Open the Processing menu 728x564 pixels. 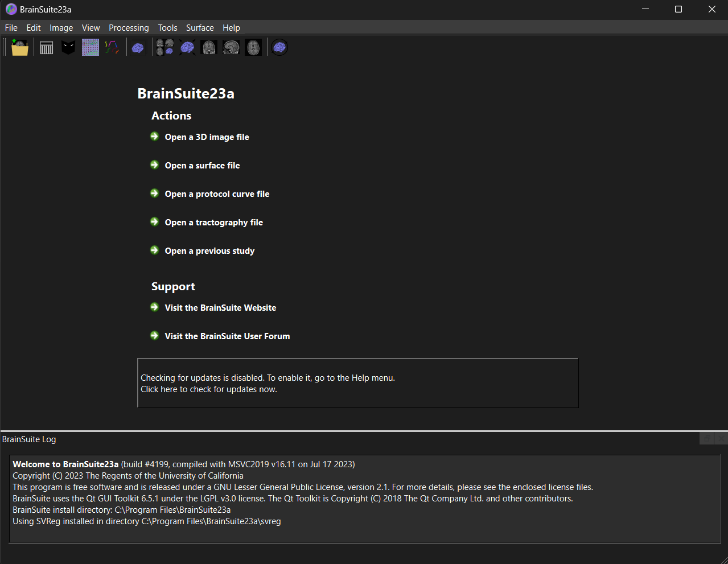pyautogui.click(x=129, y=28)
